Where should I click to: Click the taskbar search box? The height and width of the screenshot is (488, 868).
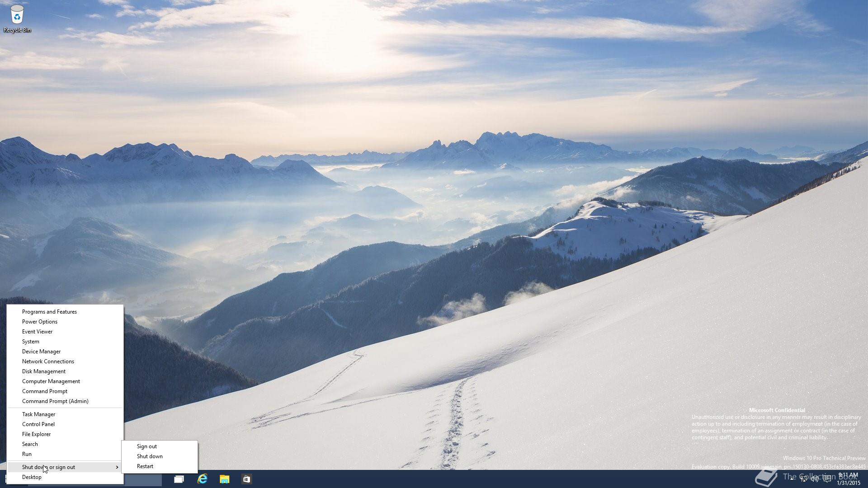click(x=142, y=479)
